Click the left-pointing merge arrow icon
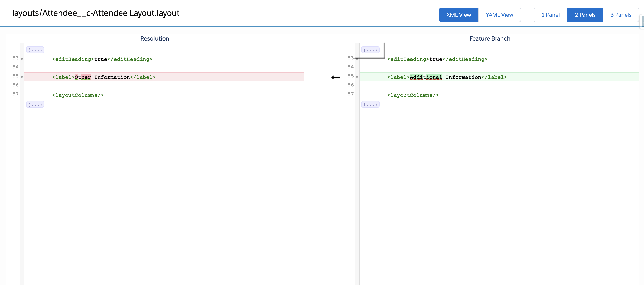This screenshot has width=644, height=285. point(336,77)
